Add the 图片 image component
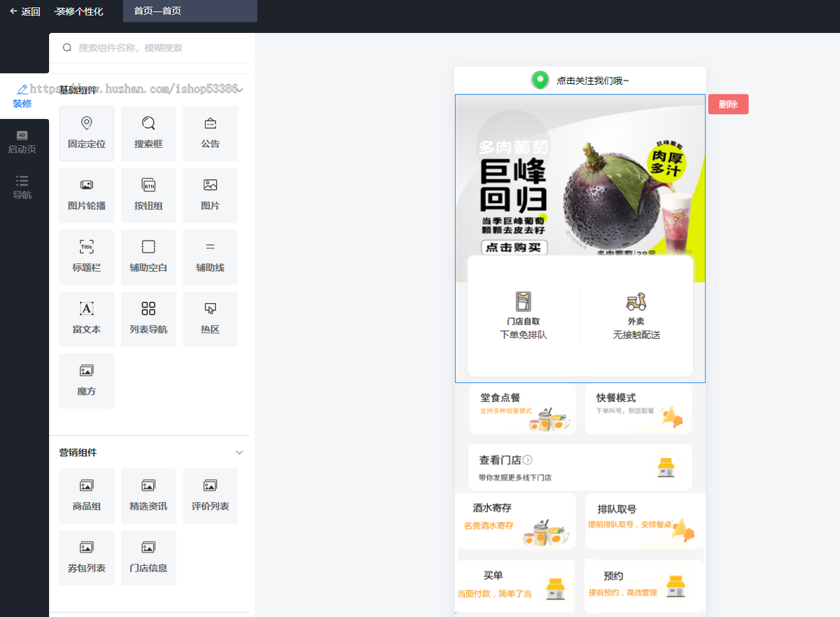Viewport: 840px width, 617px height. point(210,195)
